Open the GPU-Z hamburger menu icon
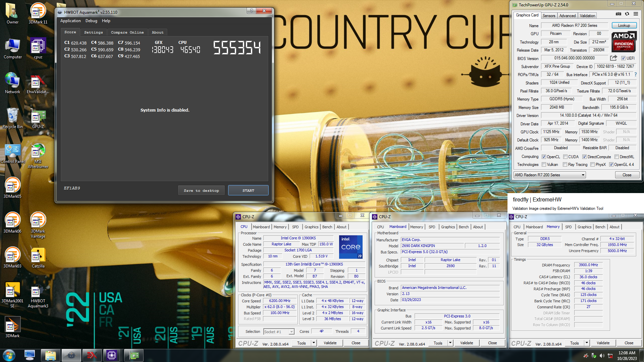Viewport: 644px width, 362px height. (x=636, y=14)
